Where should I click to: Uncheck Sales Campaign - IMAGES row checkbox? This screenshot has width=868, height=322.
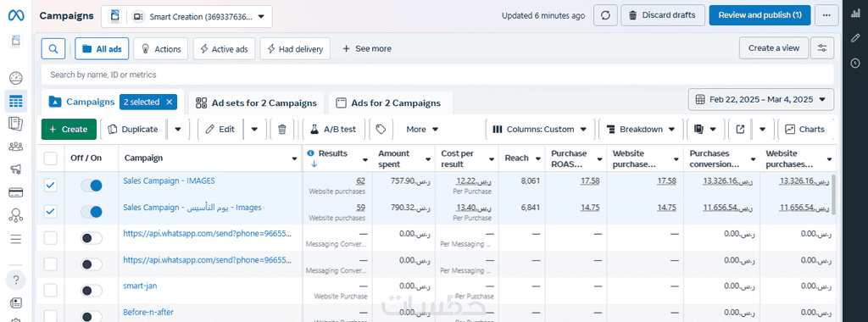tap(50, 186)
